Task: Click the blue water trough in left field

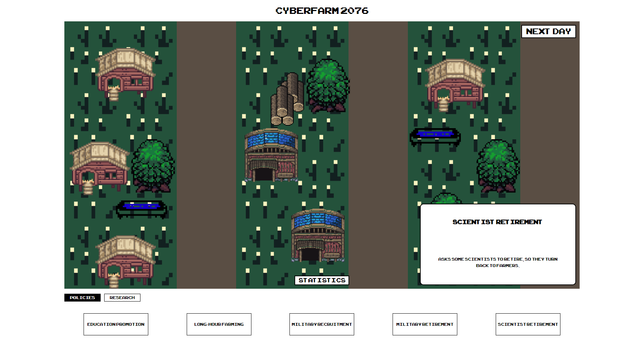Action: [x=142, y=209]
